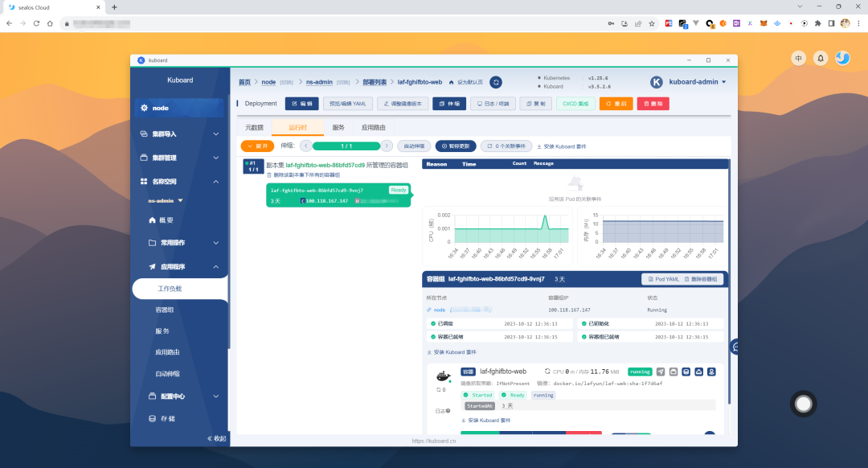Open the kuboard-admin user dropdown

pos(697,82)
